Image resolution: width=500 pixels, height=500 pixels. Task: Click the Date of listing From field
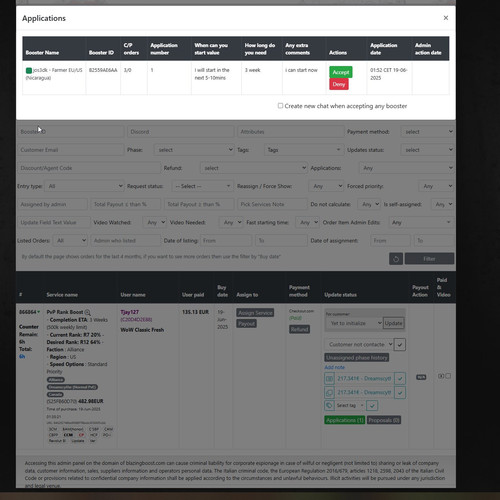pos(226,240)
